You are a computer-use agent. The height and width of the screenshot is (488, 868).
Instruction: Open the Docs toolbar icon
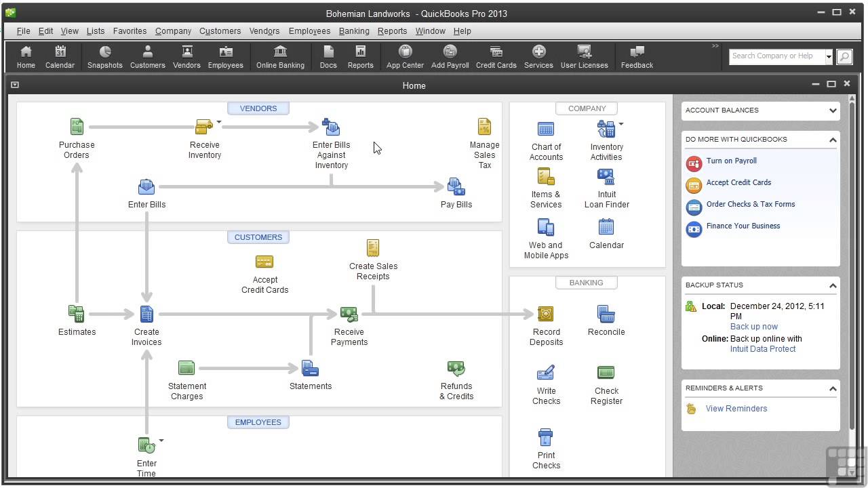coord(328,57)
